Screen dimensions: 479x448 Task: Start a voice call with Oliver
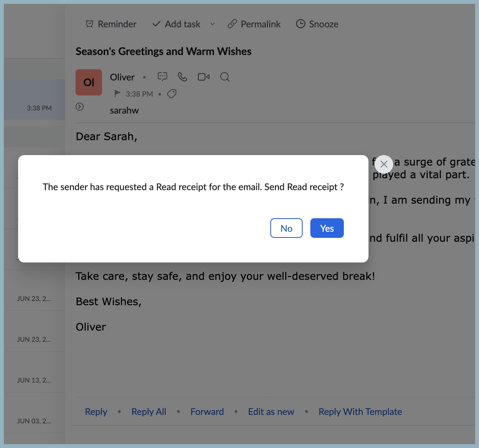coord(183,77)
